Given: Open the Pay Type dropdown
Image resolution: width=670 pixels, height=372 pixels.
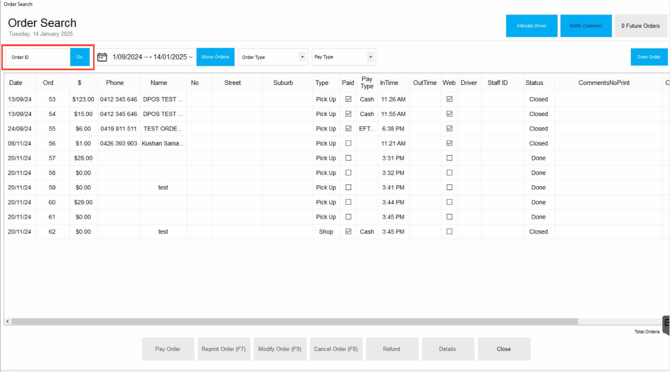Looking at the screenshot, I should coord(344,57).
